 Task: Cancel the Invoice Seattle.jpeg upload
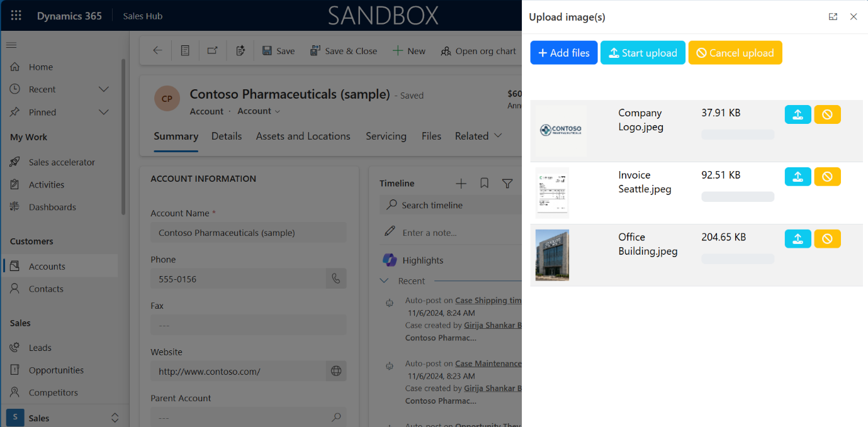(x=827, y=177)
